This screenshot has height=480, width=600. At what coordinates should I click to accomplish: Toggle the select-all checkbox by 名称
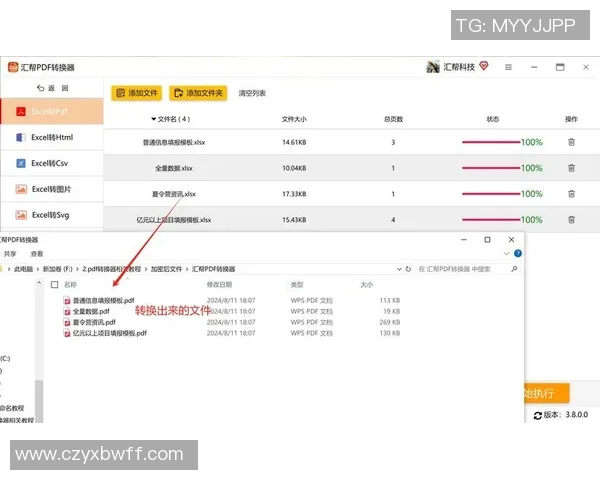[x=55, y=284]
